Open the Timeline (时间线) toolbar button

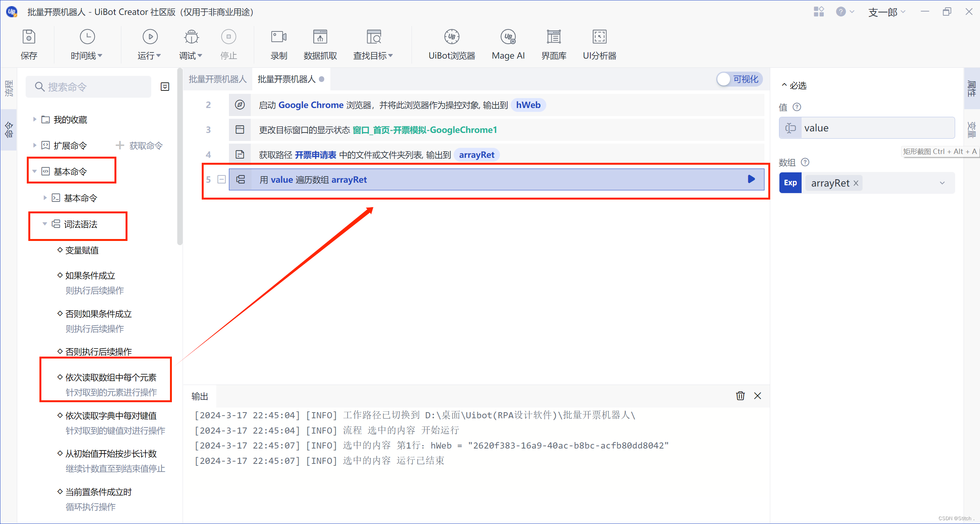87,44
